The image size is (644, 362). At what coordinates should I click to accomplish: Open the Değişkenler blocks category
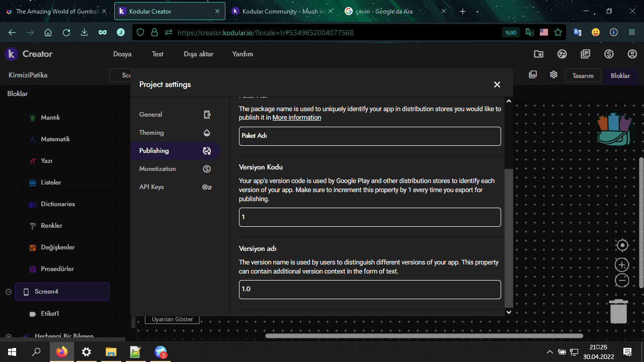(68, 247)
